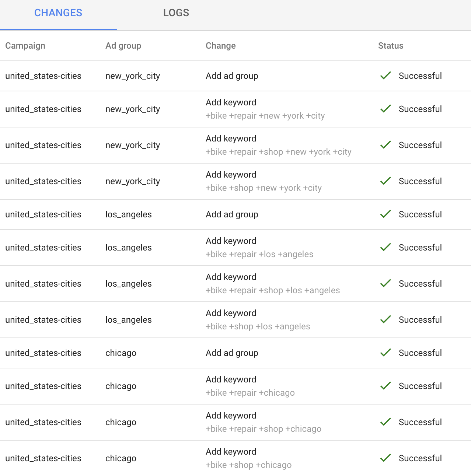Select keyword +bike +shop +new +york +city
471x476 pixels.
tap(264, 188)
